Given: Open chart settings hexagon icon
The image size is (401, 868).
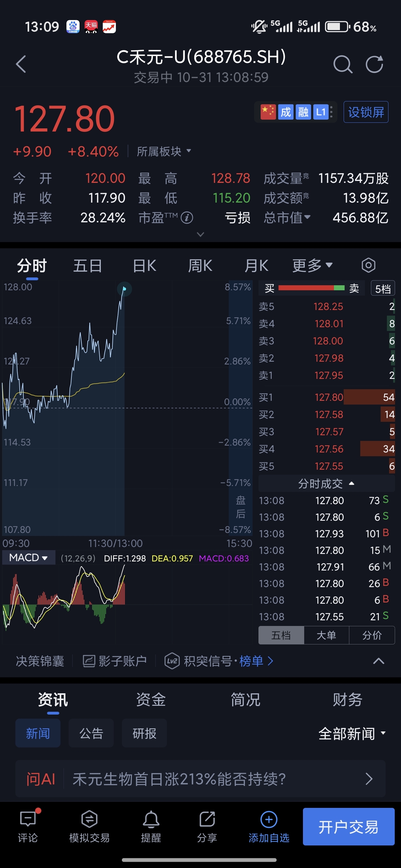Looking at the screenshot, I should [x=368, y=266].
